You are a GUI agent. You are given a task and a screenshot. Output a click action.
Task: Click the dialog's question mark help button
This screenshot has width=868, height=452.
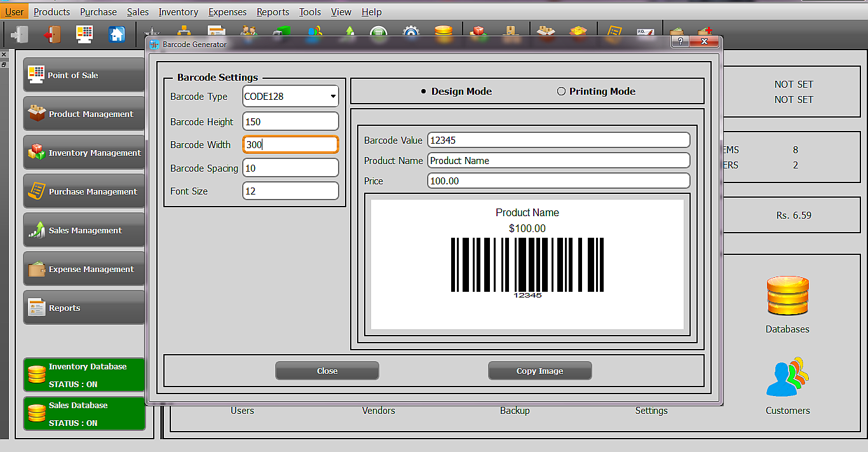point(680,42)
